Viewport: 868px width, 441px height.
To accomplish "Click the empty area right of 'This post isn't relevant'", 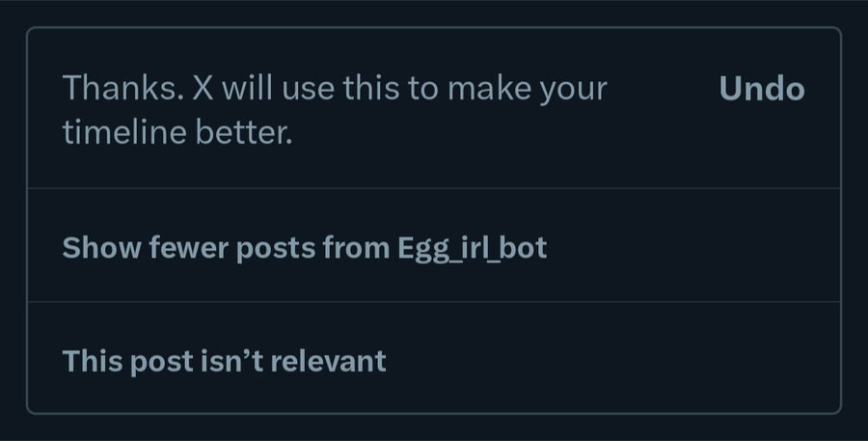I will click(x=617, y=359).
